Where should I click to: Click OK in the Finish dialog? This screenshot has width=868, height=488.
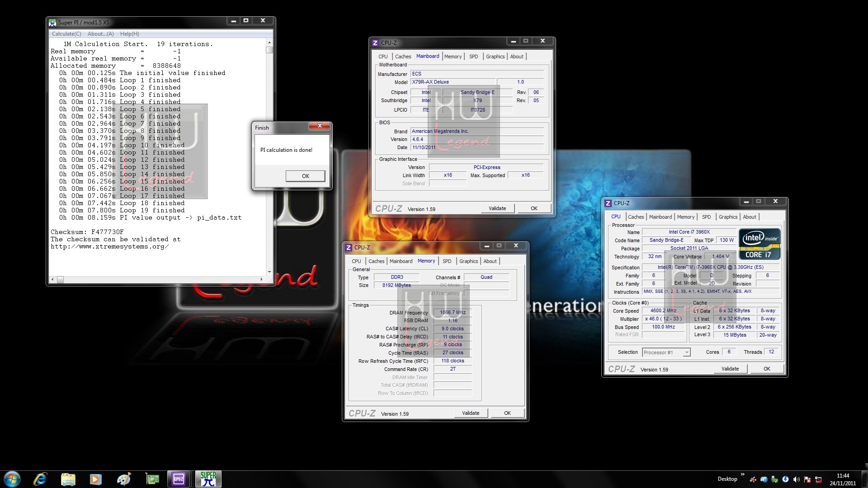(x=305, y=176)
